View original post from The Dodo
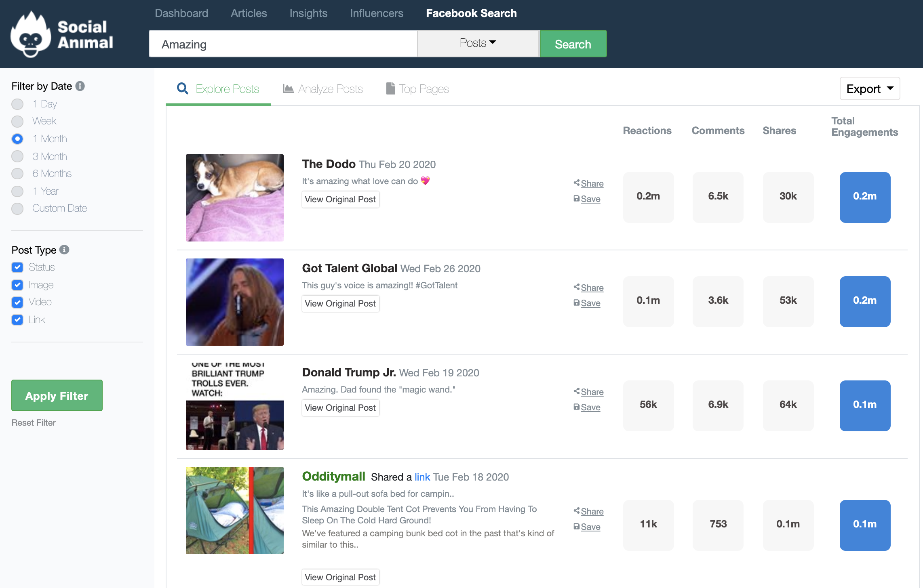This screenshot has height=588, width=923. (340, 199)
